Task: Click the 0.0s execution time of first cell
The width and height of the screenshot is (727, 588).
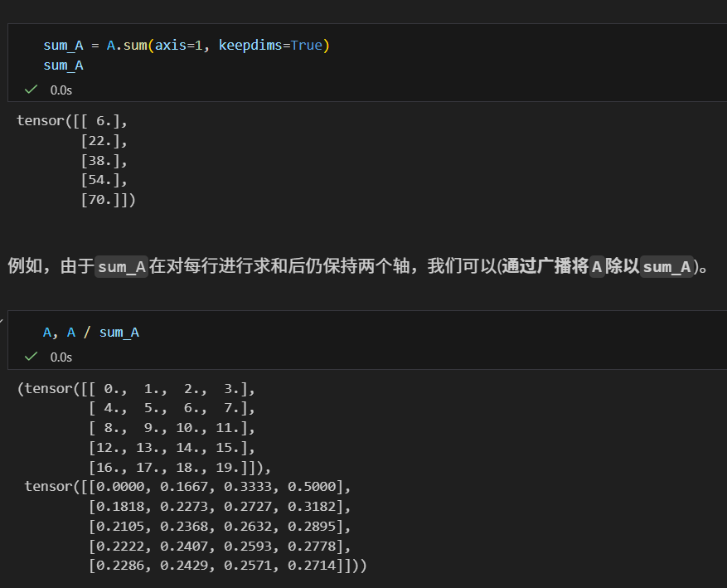Action: coord(61,90)
